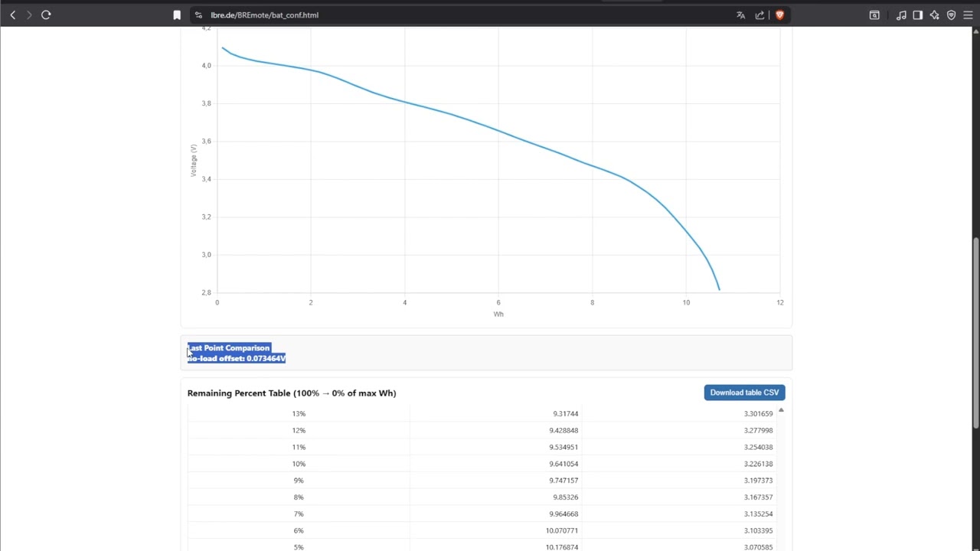Viewport: 980px width, 551px height.
Task: Click the discharge curve line on chart
Action: click(498, 129)
